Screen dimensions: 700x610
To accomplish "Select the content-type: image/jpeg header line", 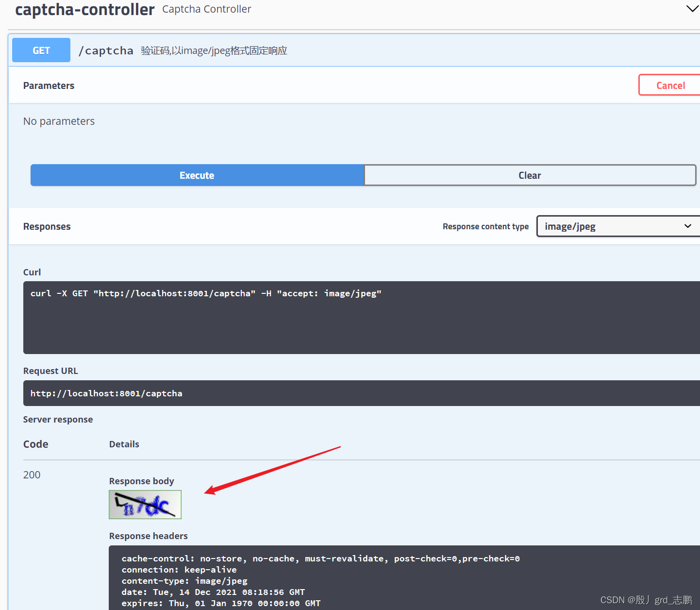I will coord(184,581).
